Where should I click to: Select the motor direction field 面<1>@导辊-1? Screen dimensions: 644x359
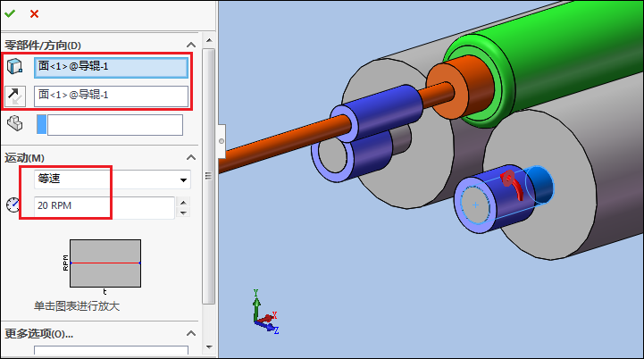111,96
